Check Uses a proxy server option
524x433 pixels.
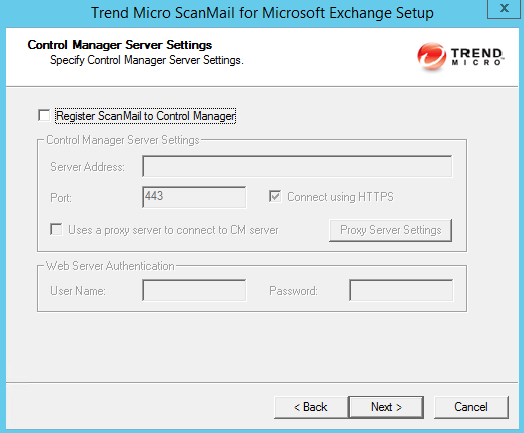point(56,230)
